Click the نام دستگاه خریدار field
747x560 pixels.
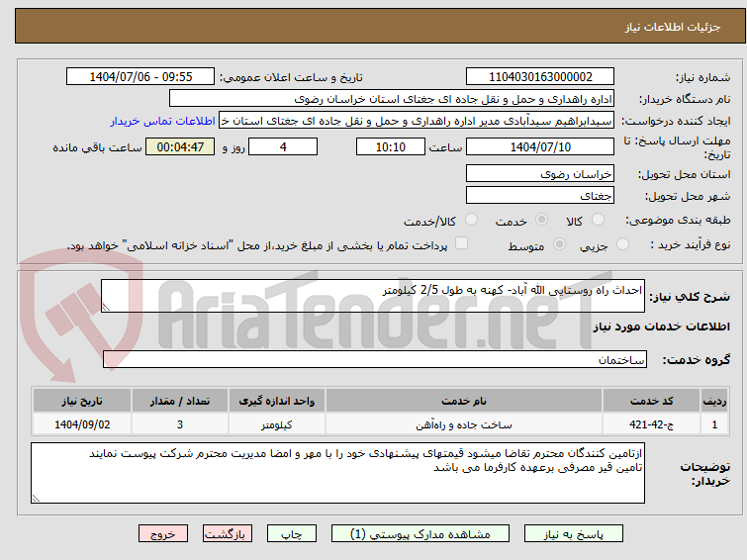click(x=392, y=99)
